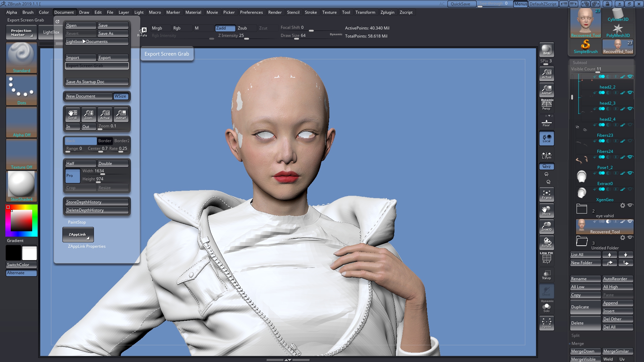Screen dimensions: 644x362
Task: Click Save As Startup Doc
Action: 97,82
